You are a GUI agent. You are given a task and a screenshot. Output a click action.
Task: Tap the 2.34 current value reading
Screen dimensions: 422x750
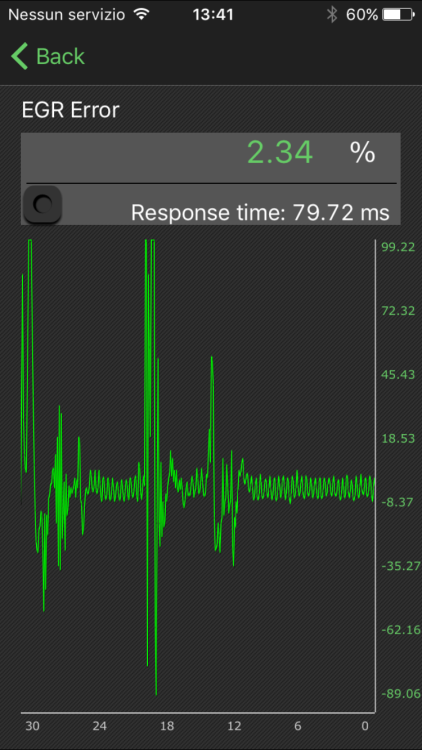(x=280, y=153)
